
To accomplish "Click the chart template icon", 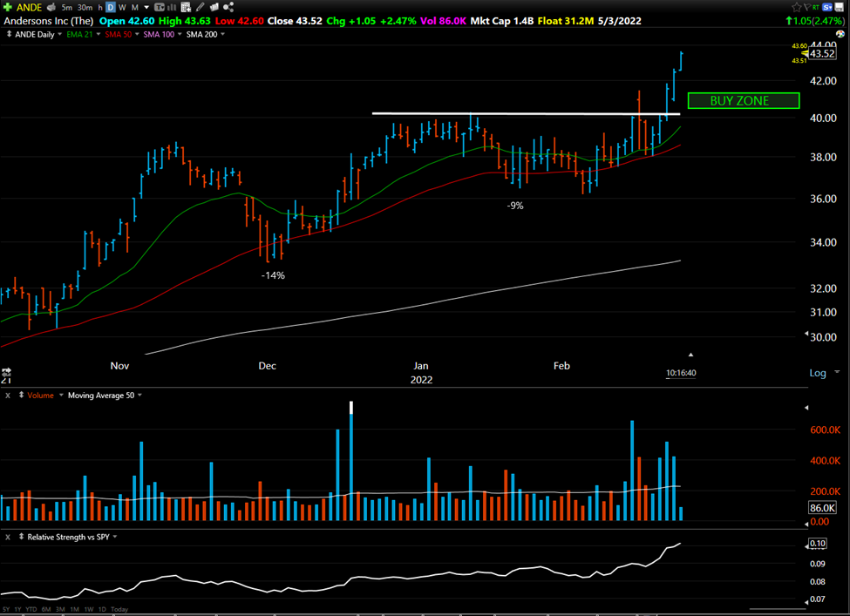I will click(160, 7).
